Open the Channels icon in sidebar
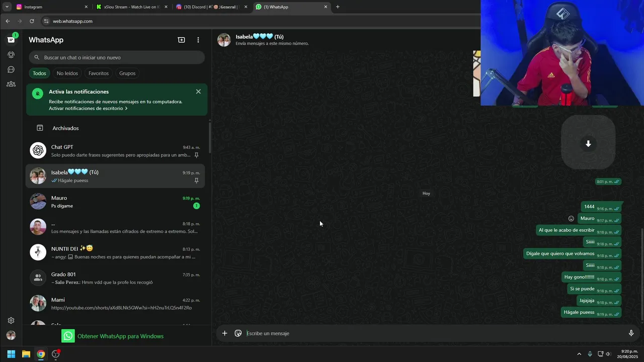Viewport: 644px width, 362px height. (11, 69)
